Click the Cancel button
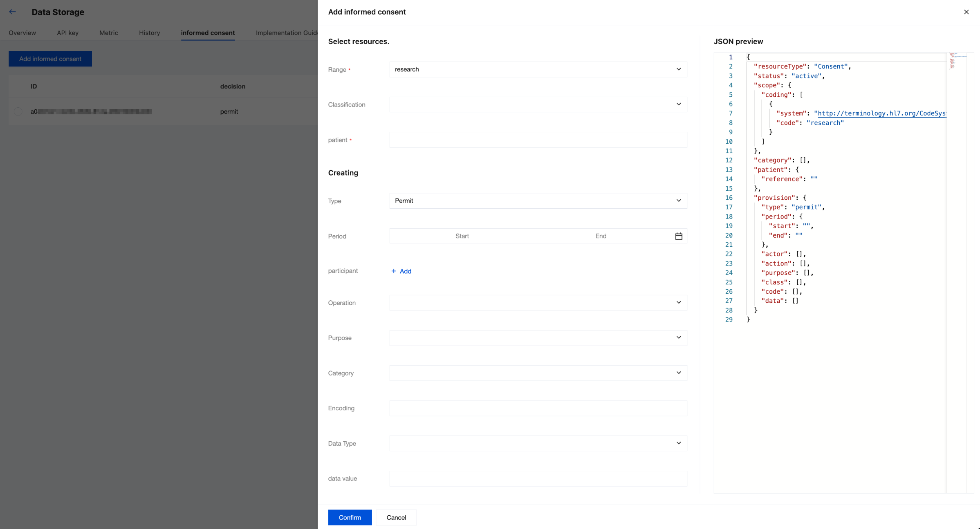This screenshot has height=529, width=980. pyautogui.click(x=396, y=517)
